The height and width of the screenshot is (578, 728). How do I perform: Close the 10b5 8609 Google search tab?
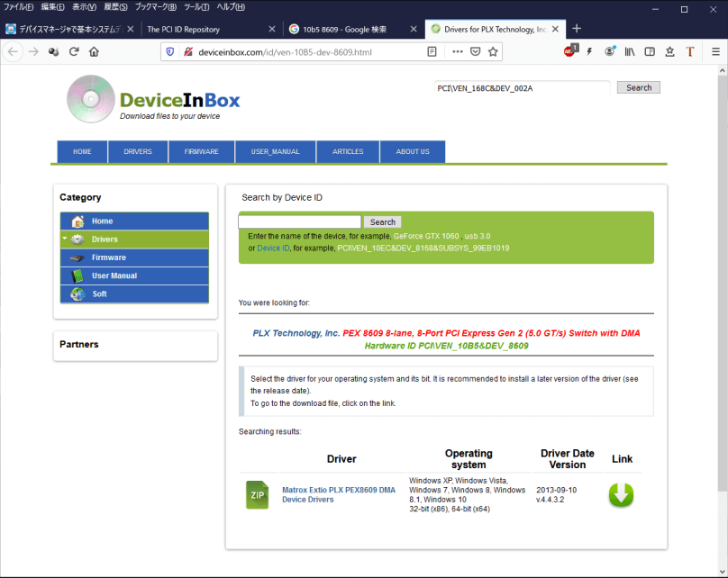[x=414, y=29]
